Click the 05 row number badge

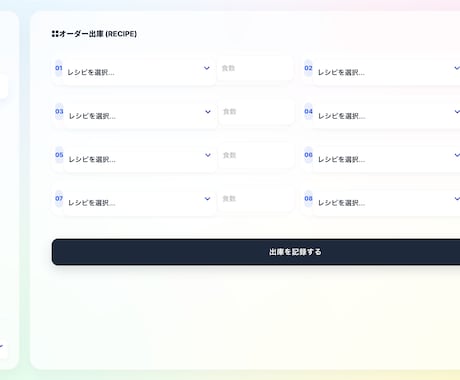coord(59,155)
